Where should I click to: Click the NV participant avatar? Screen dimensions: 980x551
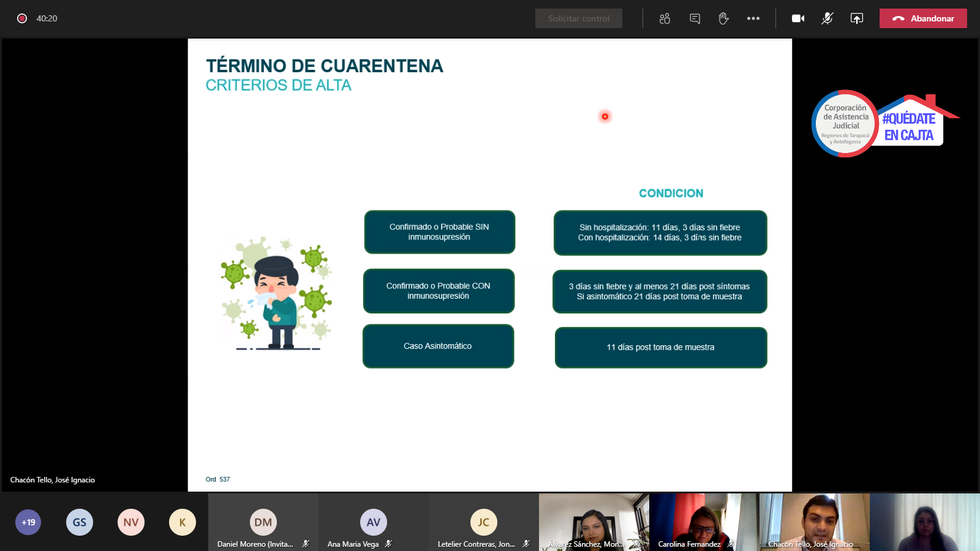point(130,522)
